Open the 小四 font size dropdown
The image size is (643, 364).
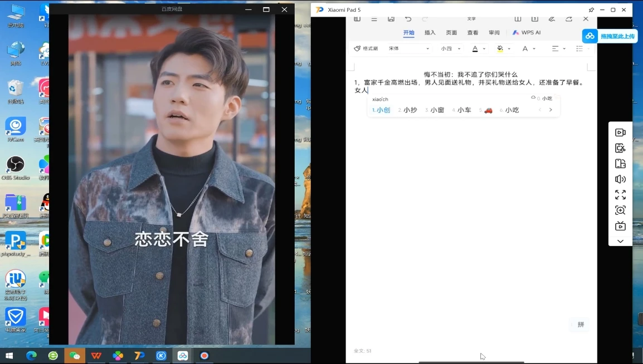(x=449, y=48)
